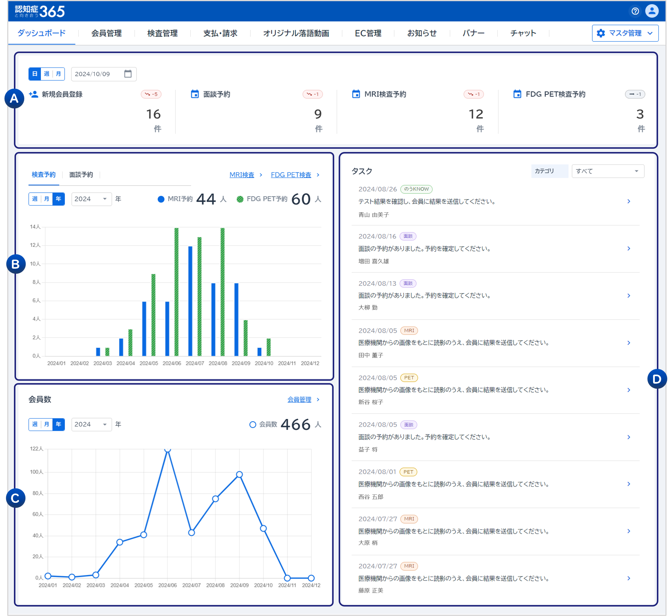The height and width of the screenshot is (616, 672).
Task: Click the 新規会員登録 person-add icon
Action: click(33, 94)
